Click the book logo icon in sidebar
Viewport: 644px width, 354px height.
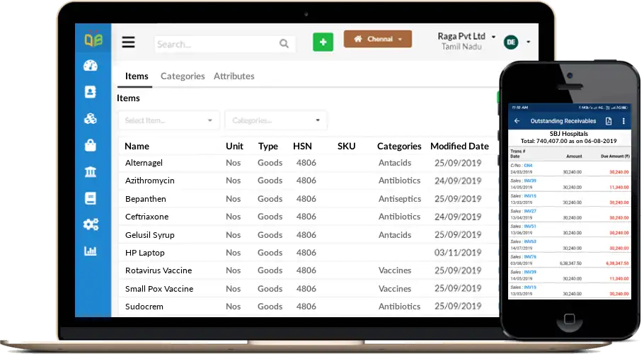click(93, 39)
